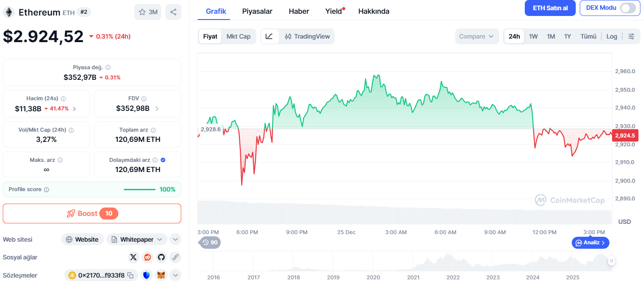Toggle the DEX Modu switch
Screen dimensions: 644x282
pyautogui.click(x=628, y=8)
